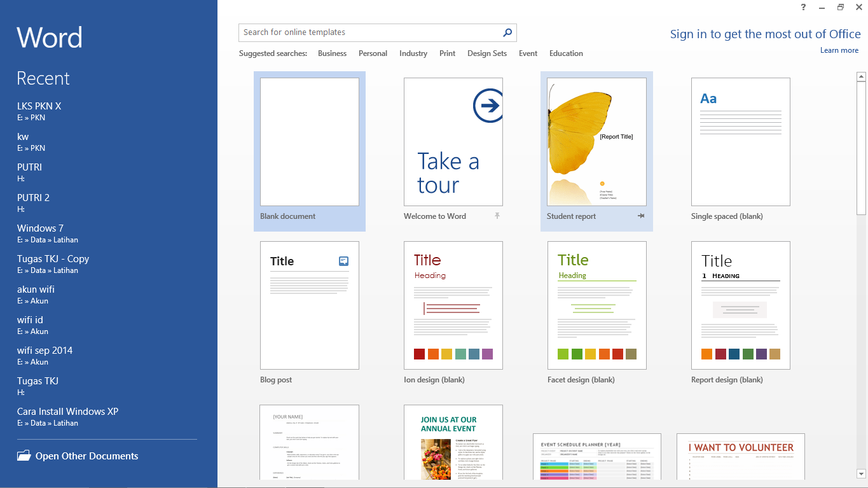868x488 pixels.
Task: Click Sign in to get the most out of Office
Action: 766,34
